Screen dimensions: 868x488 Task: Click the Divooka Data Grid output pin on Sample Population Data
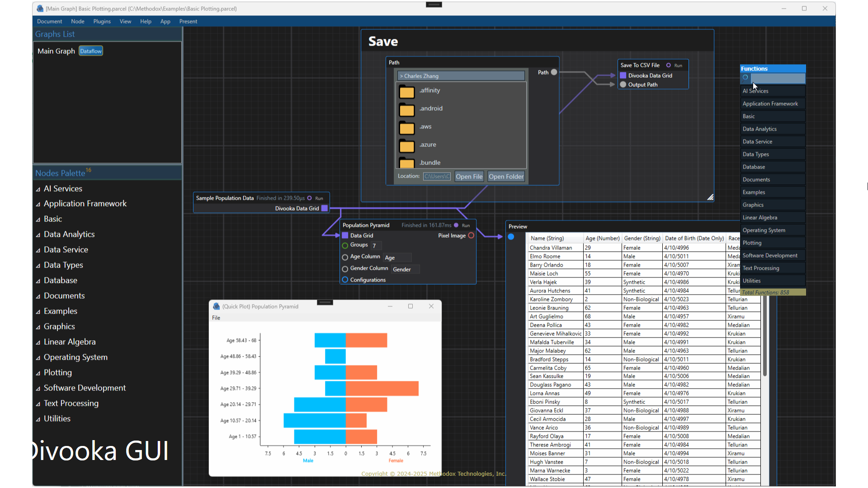tap(325, 208)
